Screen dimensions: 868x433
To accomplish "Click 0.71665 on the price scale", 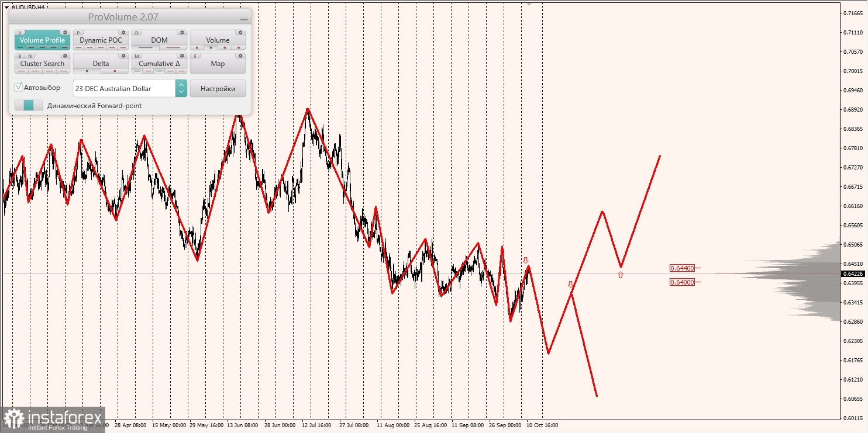I will (853, 13).
